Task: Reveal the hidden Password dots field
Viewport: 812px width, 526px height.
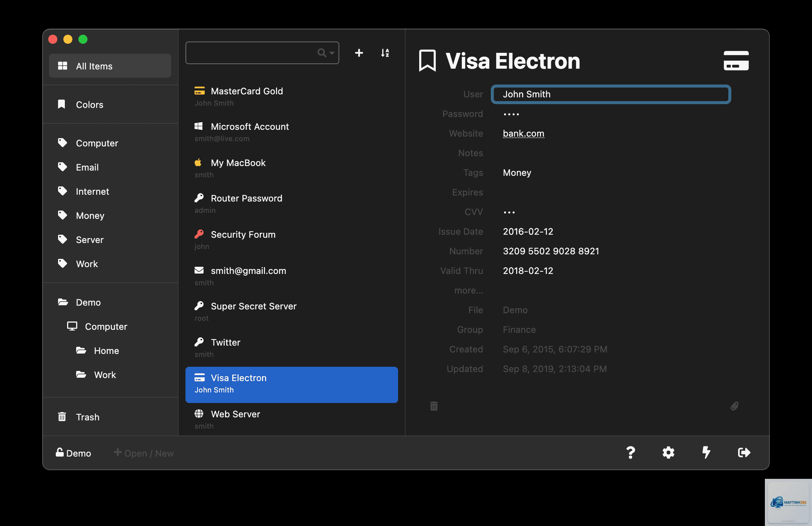Action: [511, 114]
